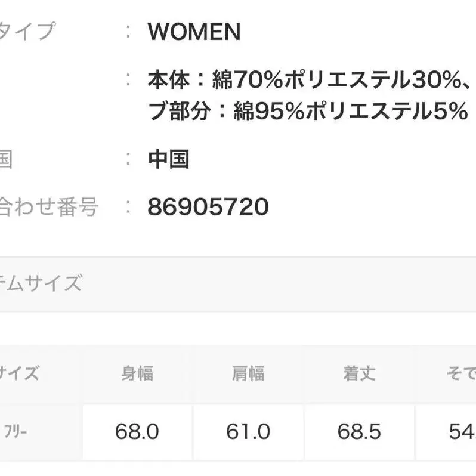476x476 pixels.
Task: Click the 合わせ番号 inquiry number label
Action: (48, 208)
